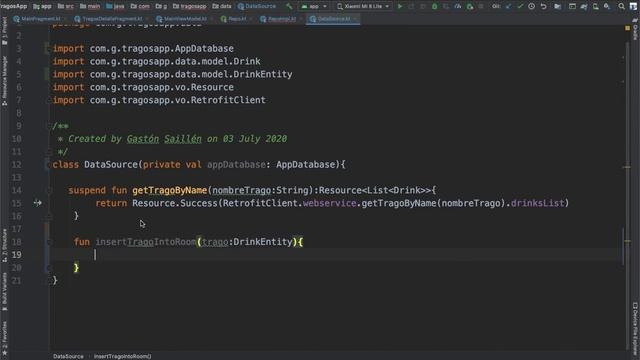Click the Make Project hammer icon
640x360 pixels.
pos(289,6)
